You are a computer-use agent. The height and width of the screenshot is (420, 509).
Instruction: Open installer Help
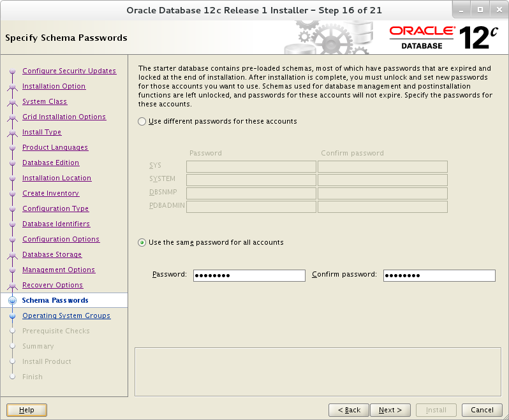pos(27,410)
